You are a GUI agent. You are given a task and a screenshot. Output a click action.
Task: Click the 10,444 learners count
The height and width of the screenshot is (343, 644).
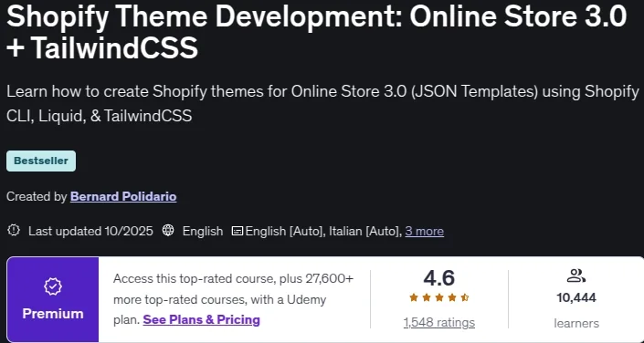click(x=576, y=298)
